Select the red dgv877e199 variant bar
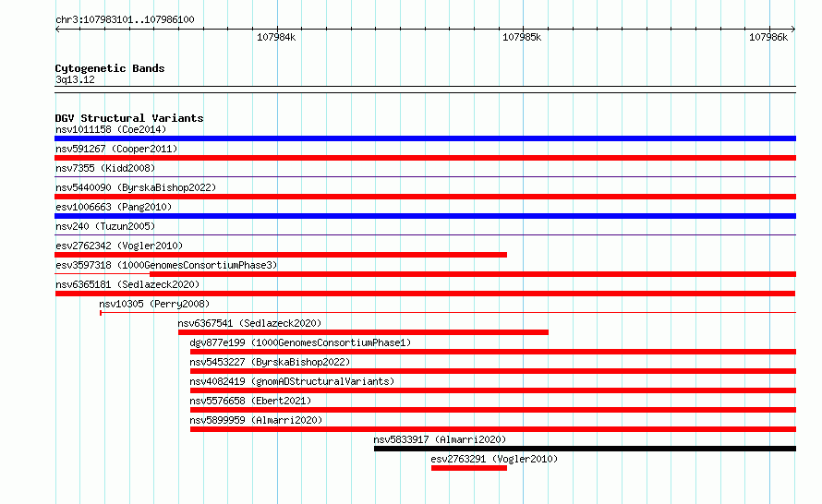This screenshot has width=822, height=504. click(493, 352)
